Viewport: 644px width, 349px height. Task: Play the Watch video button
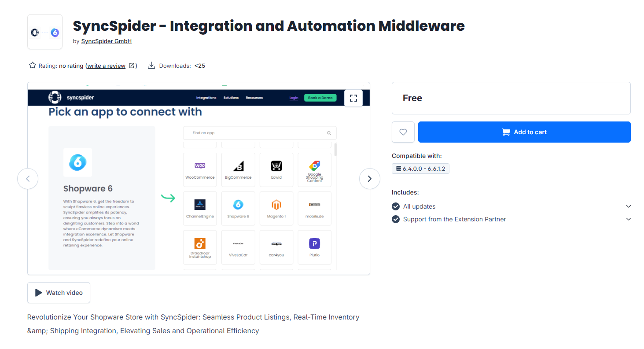coord(59,293)
